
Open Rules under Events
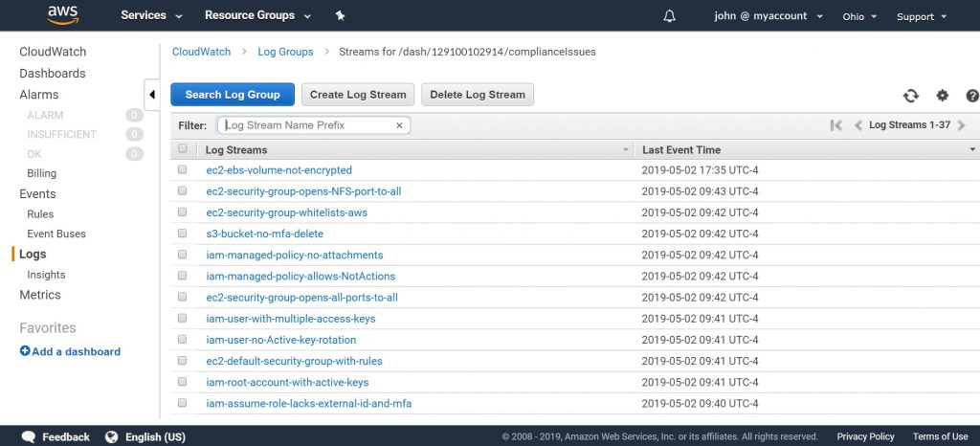[x=40, y=213]
